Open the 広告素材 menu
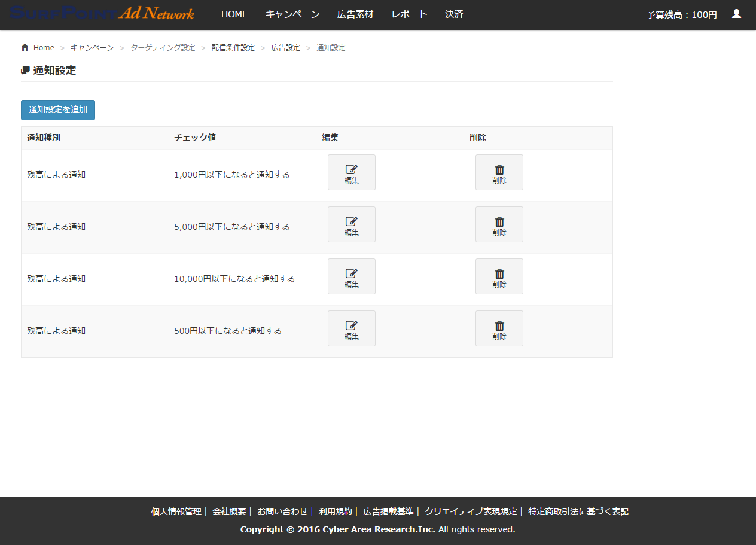Viewport: 756px width, 545px height. [x=355, y=14]
